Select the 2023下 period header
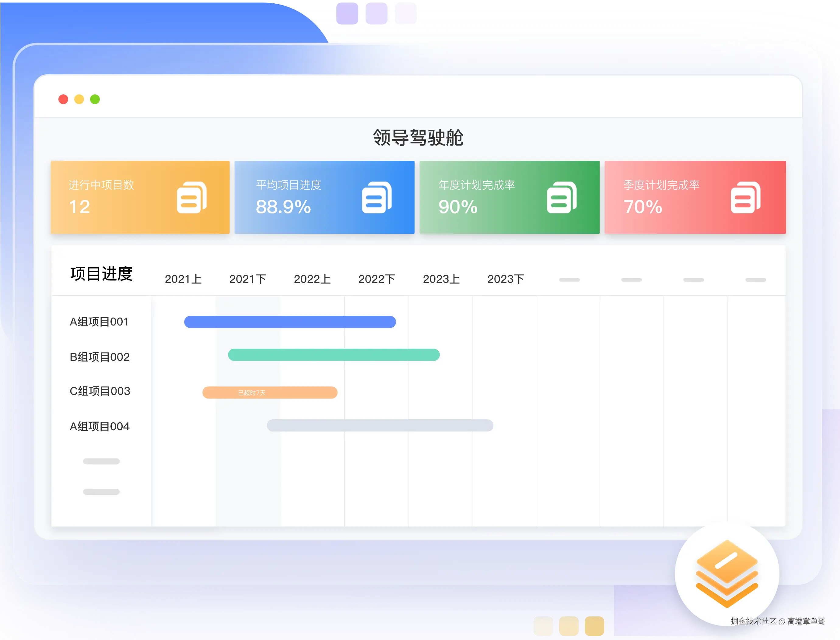 coord(506,279)
